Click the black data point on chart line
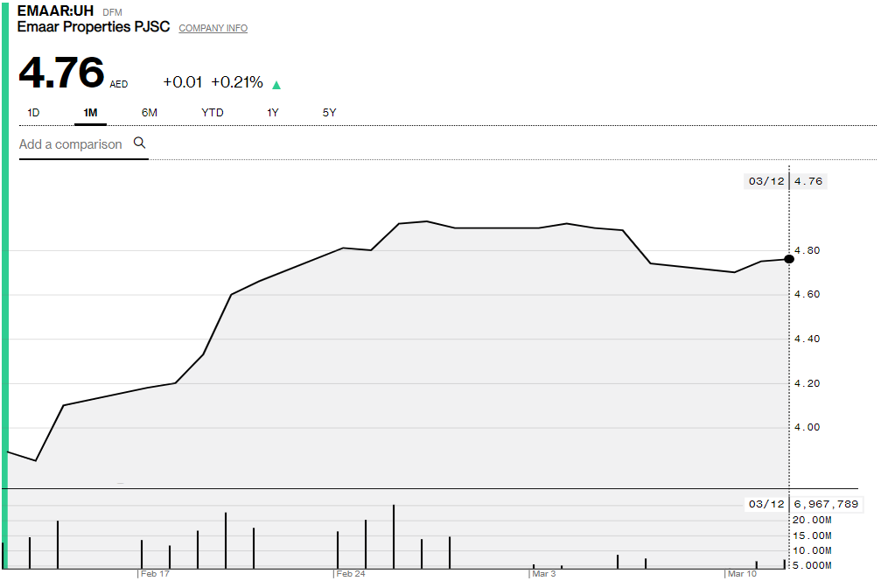This screenshot has height=588, width=888. pos(789,258)
